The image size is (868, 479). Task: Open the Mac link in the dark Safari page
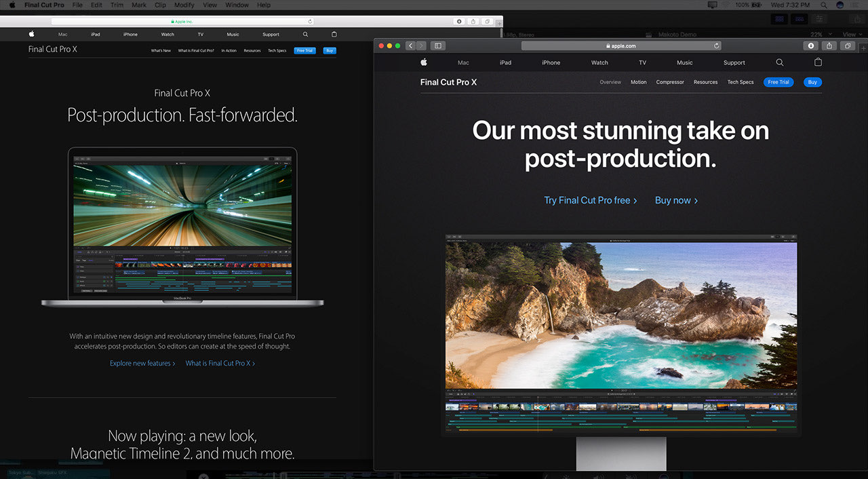click(x=463, y=62)
